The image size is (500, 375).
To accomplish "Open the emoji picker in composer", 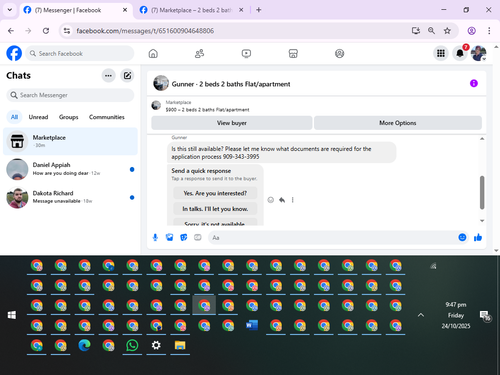I will click(x=462, y=237).
